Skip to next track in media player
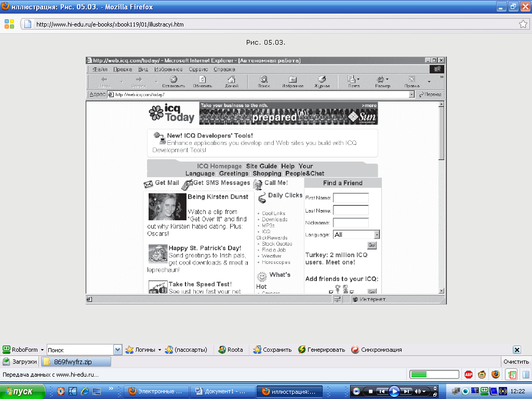Viewport: 532px width, 399px height. pos(406,392)
